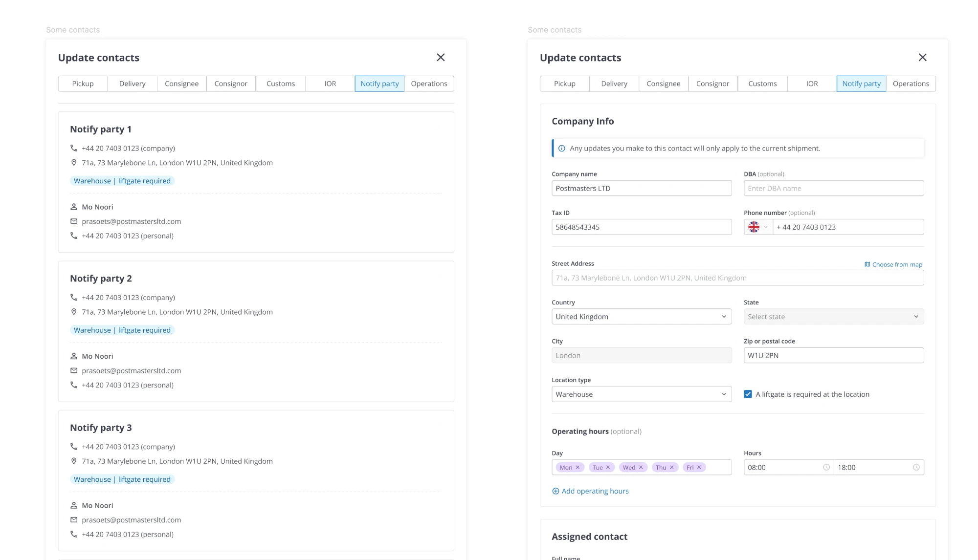Viewport: 978px width, 560px height.
Task: Click Zip or postal code field W1U 2PN
Action: 833,355
